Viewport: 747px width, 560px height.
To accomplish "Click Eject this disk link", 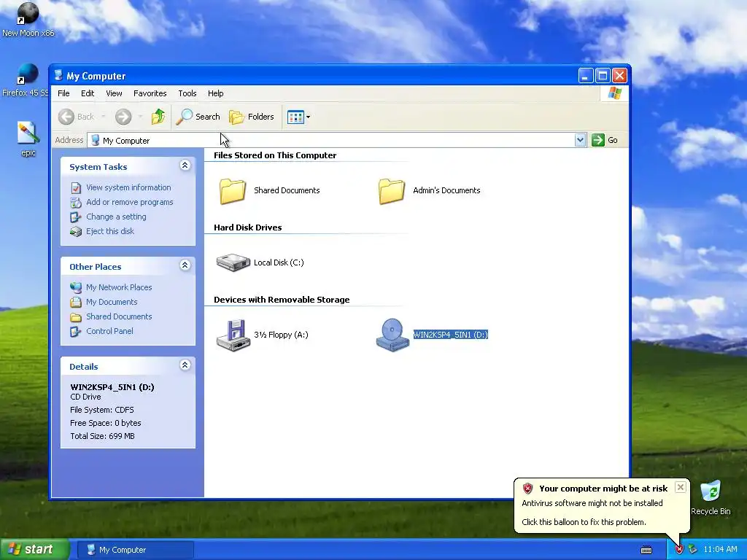I will coord(110,231).
